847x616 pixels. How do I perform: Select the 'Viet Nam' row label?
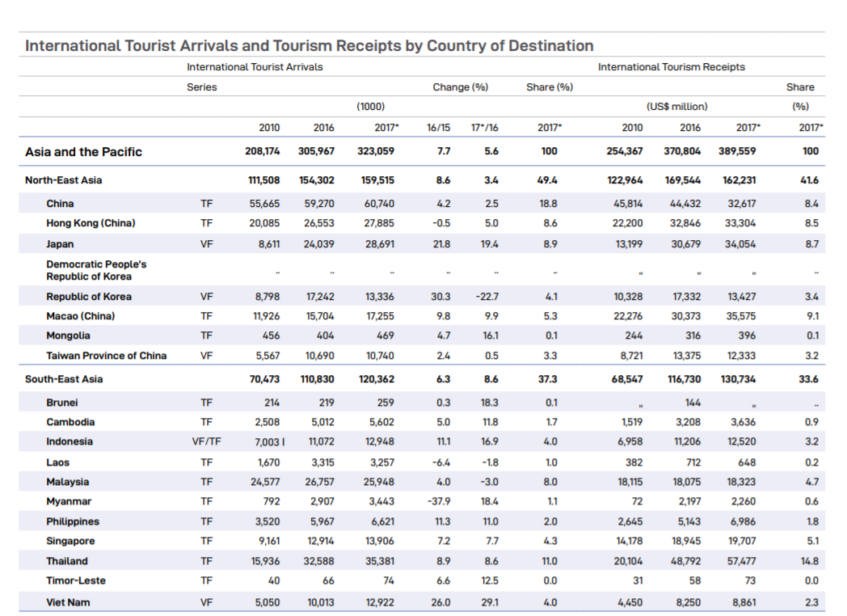[x=68, y=602]
